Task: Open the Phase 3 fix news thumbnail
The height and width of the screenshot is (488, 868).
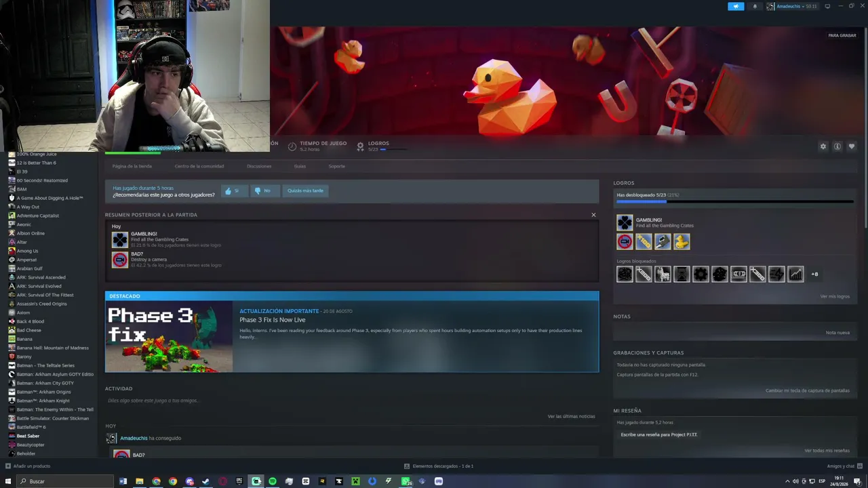Action: pyautogui.click(x=170, y=336)
